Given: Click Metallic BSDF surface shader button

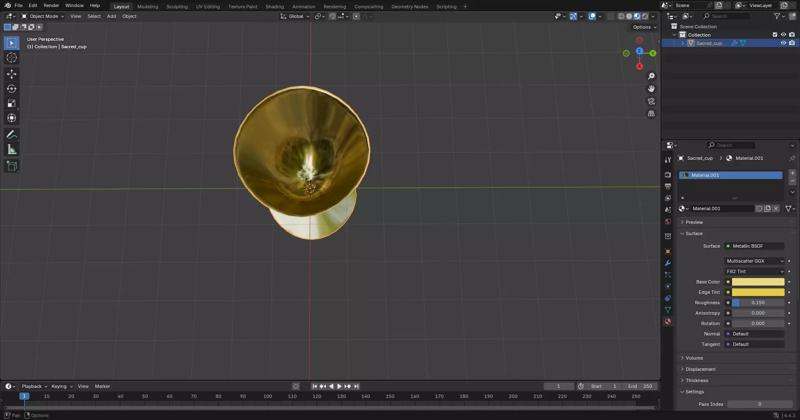Looking at the screenshot, I should click(x=755, y=246).
